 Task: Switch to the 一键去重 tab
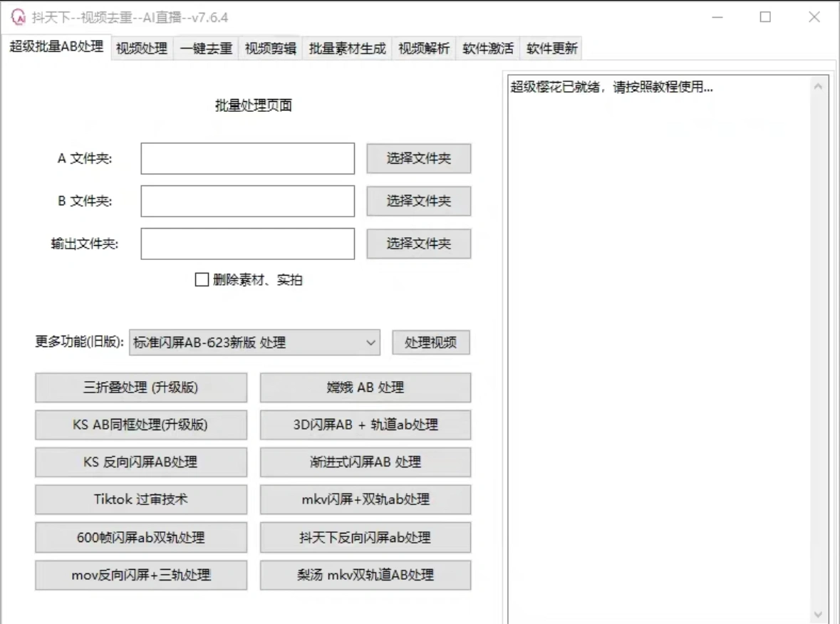tap(206, 48)
